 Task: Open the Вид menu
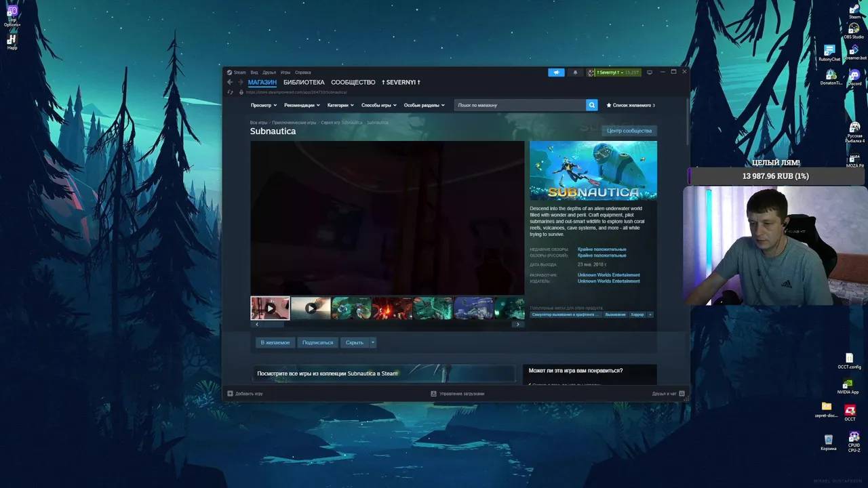tap(254, 73)
